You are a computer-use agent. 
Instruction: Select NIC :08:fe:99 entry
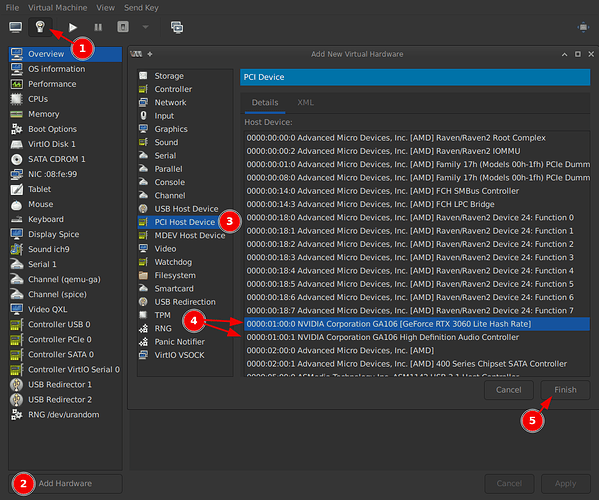coord(65,174)
